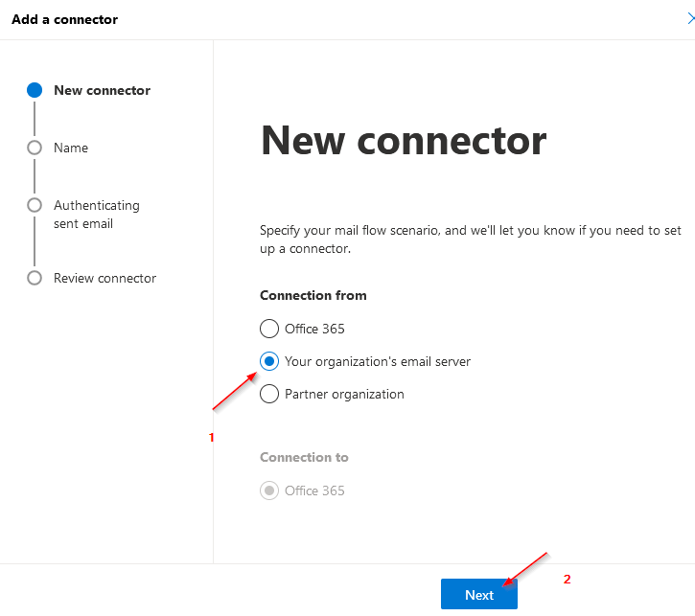This screenshot has width=695, height=616.
Task: Click the Review connector step circle
Action: (35, 278)
